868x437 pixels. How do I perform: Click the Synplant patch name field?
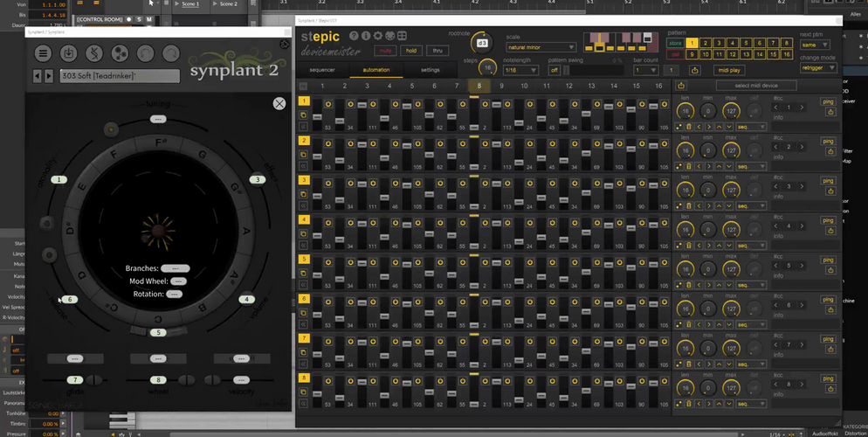[120, 76]
